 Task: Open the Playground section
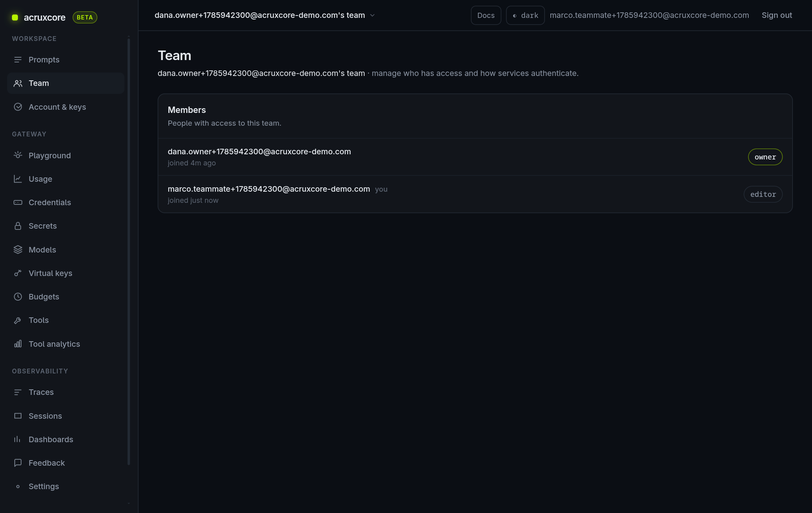click(66, 155)
